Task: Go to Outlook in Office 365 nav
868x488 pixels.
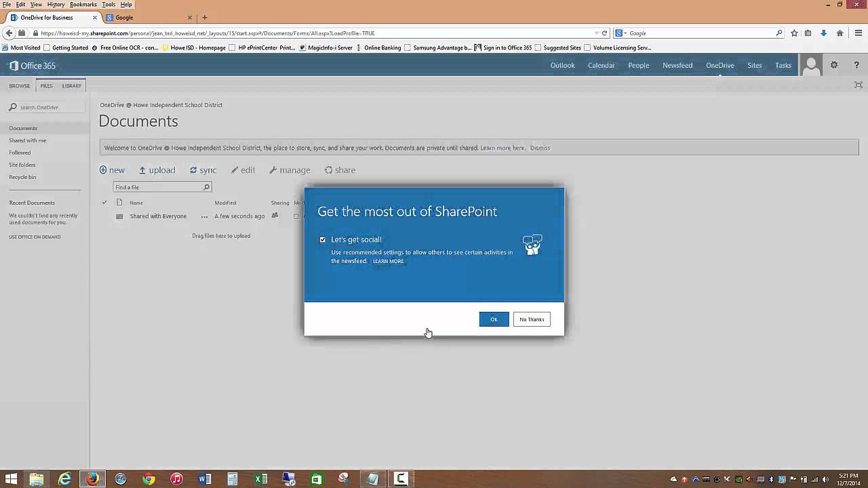Action: point(562,66)
